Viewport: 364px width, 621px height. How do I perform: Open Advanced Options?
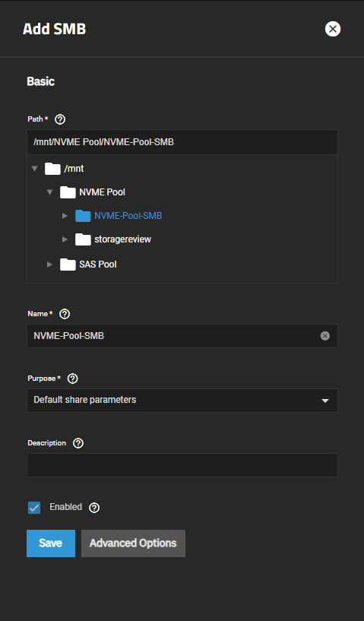pyautogui.click(x=133, y=543)
